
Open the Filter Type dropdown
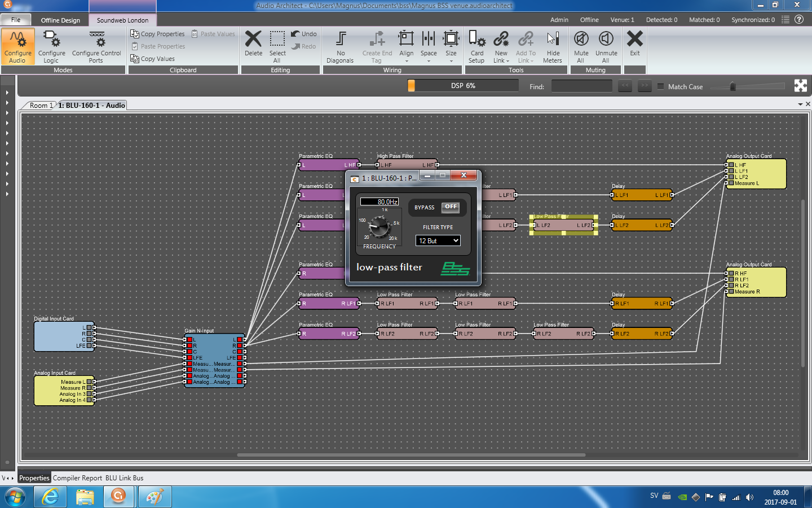tap(438, 240)
